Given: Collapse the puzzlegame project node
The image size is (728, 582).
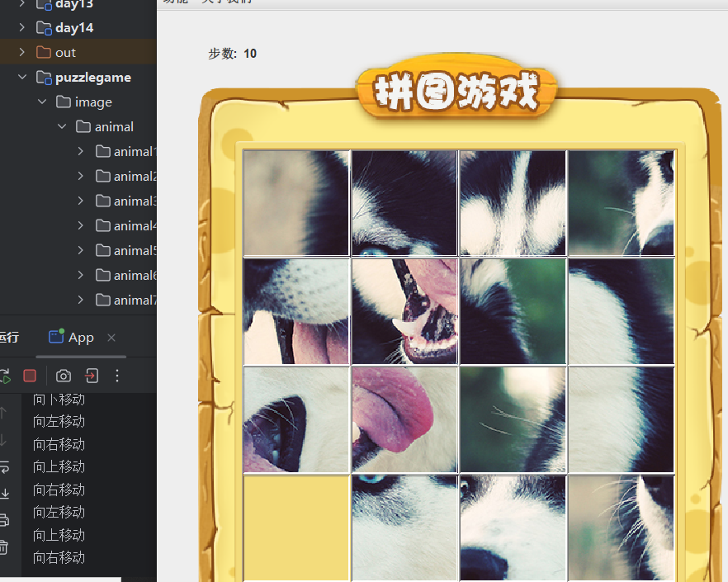Looking at the screenshot, I should tap(21, 77).
